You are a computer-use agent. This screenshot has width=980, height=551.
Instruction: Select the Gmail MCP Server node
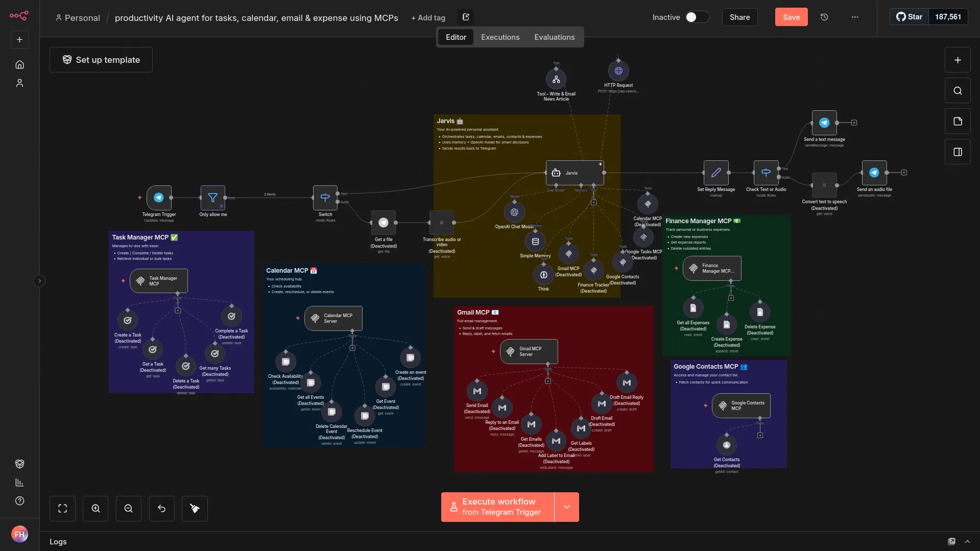529,351
